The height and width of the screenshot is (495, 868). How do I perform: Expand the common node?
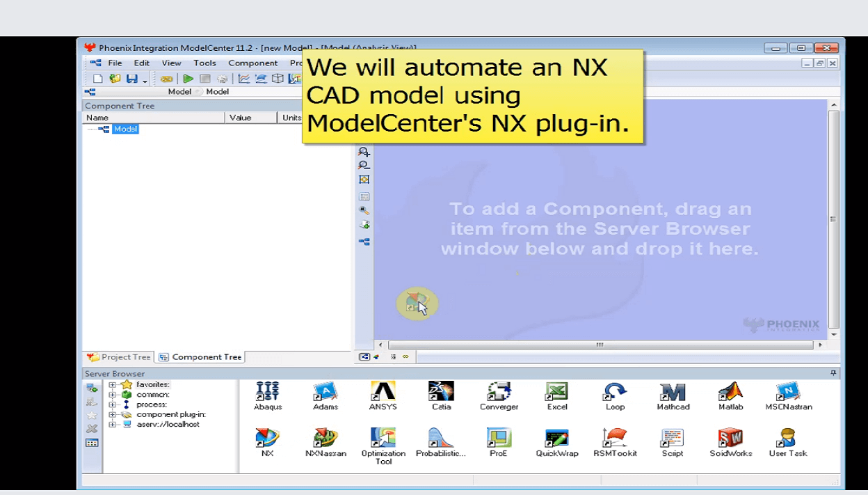point(113,395)
